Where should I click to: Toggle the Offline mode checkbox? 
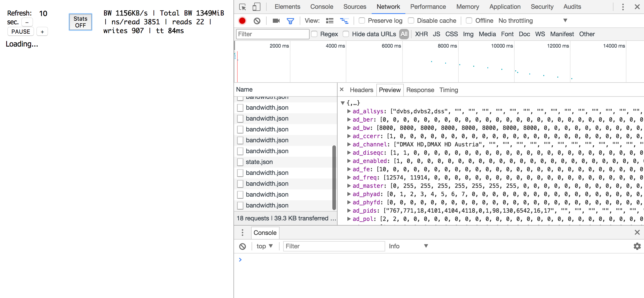pos(469,21)
